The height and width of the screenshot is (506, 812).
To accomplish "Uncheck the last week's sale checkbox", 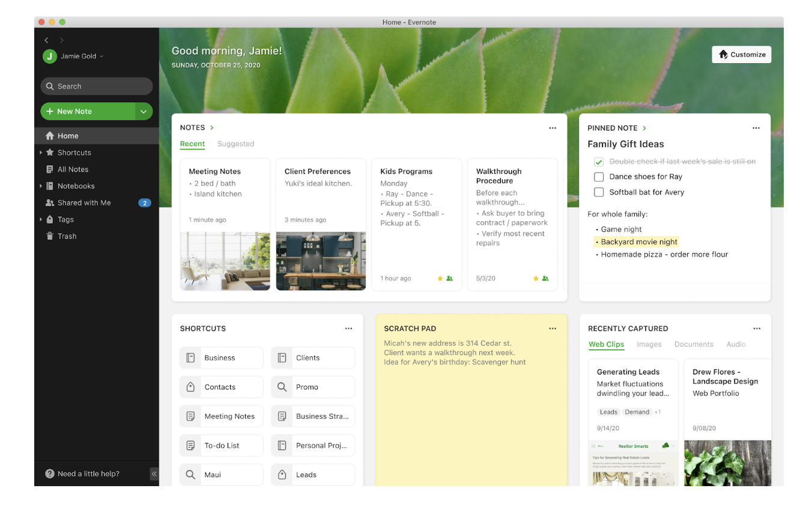I will [599, 162].
